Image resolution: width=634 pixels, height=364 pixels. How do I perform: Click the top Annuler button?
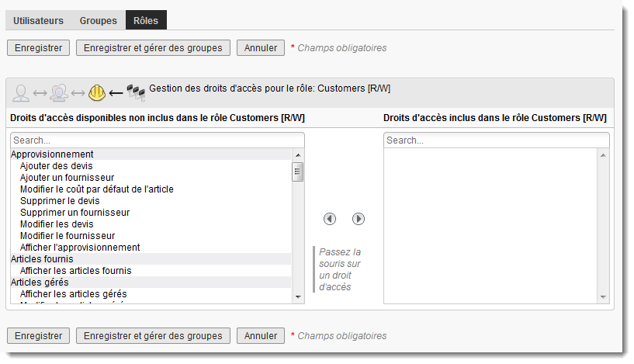[x=261, y=47]
